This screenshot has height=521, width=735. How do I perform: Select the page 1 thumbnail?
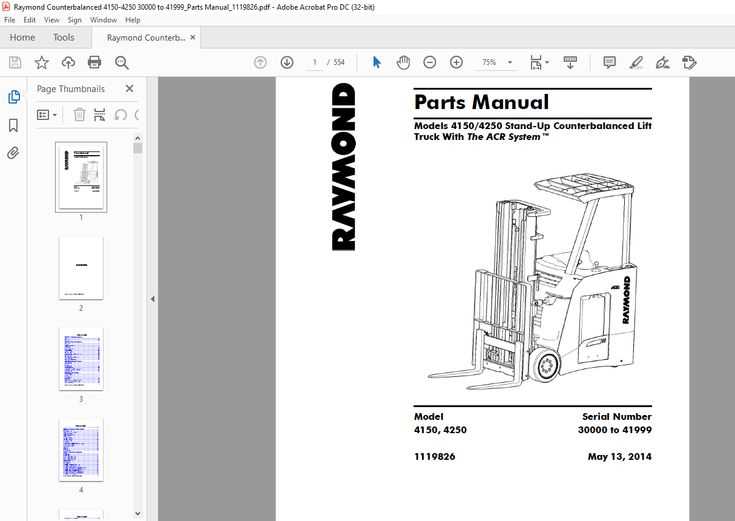81,177
